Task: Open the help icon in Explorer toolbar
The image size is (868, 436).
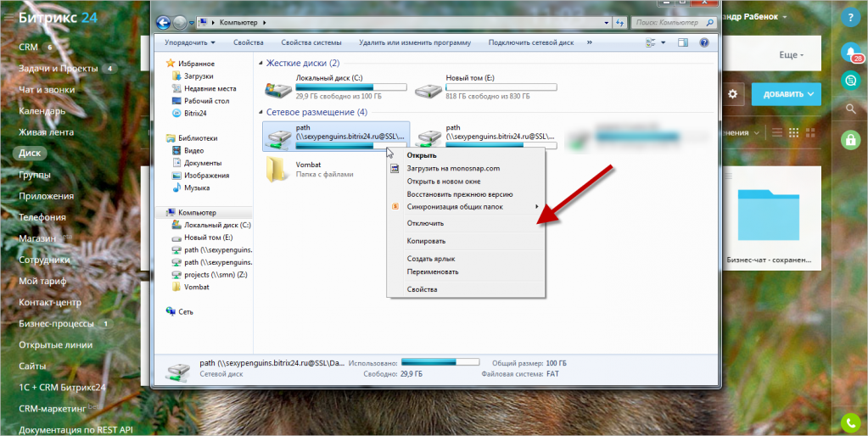Action: click(704, 42)
